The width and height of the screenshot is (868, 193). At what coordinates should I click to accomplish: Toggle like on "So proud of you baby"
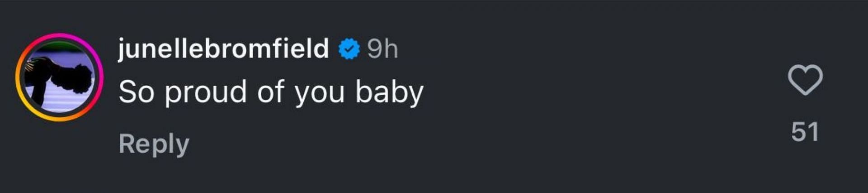(805, 80)
